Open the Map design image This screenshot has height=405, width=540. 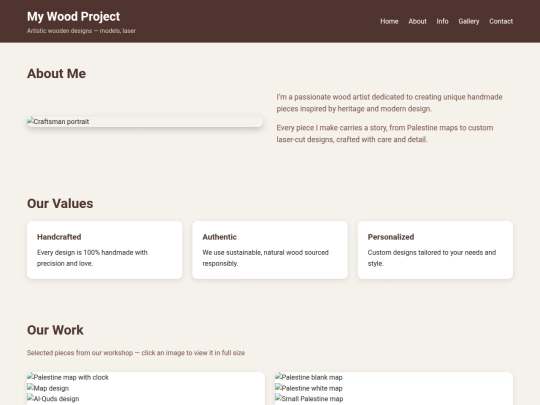(48, 388)
